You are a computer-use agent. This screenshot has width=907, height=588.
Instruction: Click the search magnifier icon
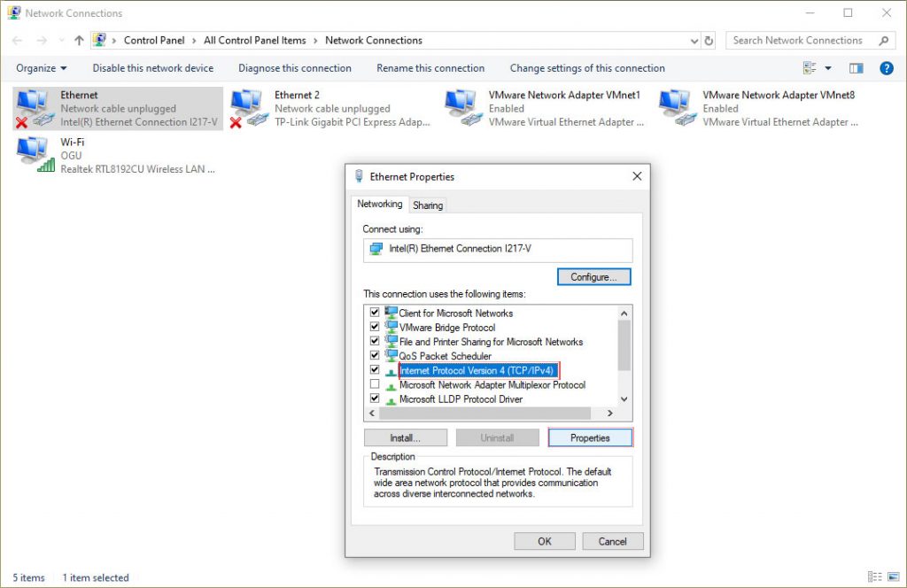[x=883, y=41]
